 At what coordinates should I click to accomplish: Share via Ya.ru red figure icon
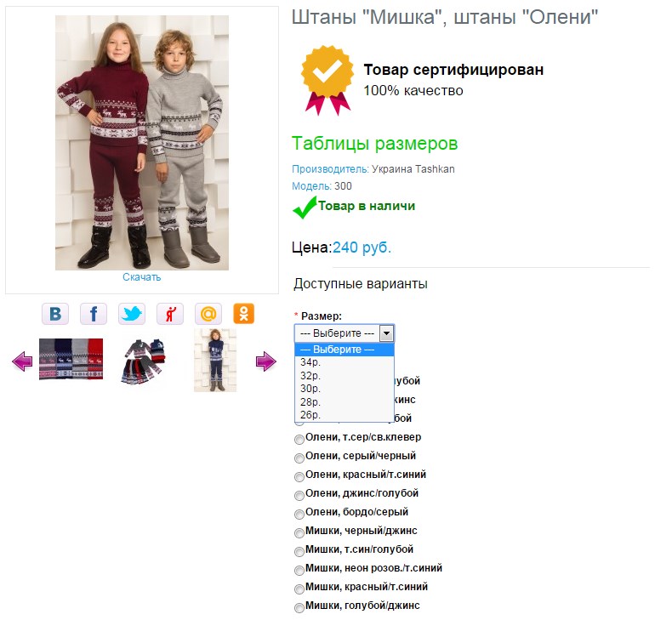pyautogui.click(x=170, y=314)
